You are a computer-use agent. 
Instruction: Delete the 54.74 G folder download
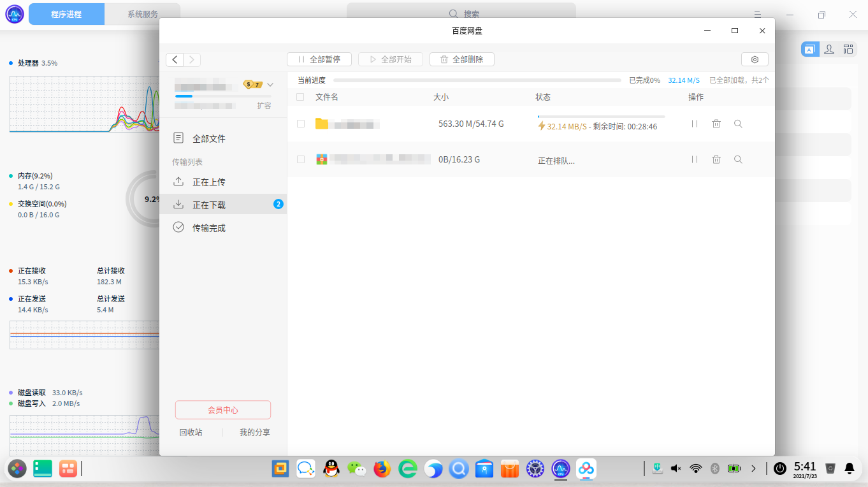(x=716, y=124)
